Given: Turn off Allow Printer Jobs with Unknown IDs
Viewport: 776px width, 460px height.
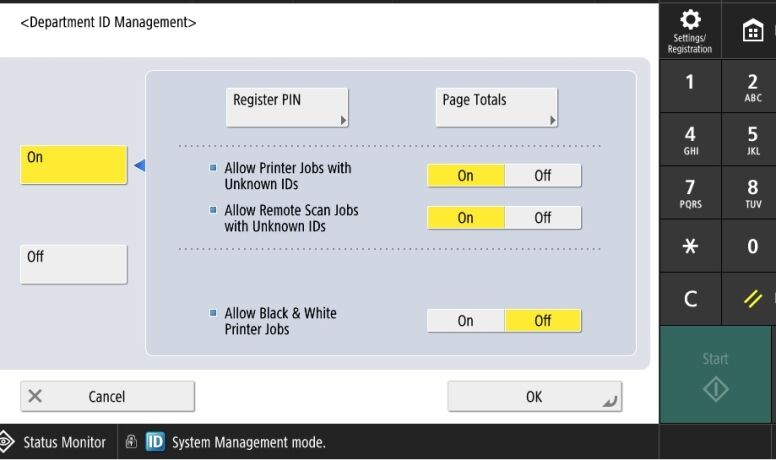Looking at the screenshot, I should click(x=542, y=176).
